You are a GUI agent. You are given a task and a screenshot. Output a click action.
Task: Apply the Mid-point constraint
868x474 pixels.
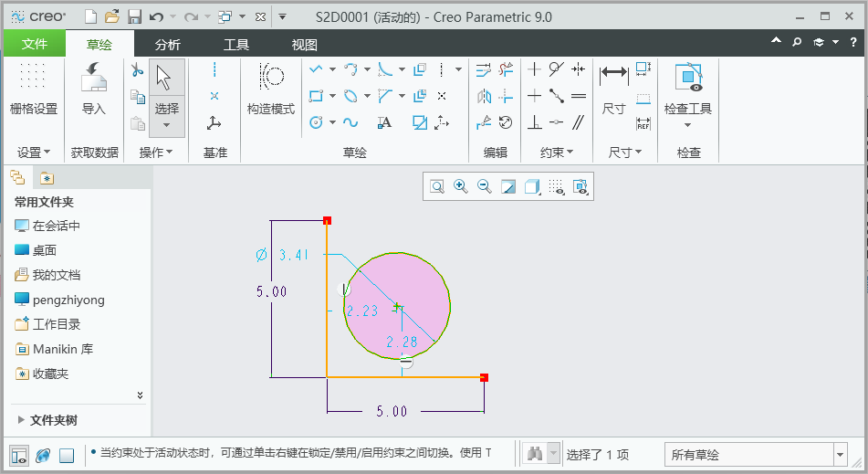(557, 96)
